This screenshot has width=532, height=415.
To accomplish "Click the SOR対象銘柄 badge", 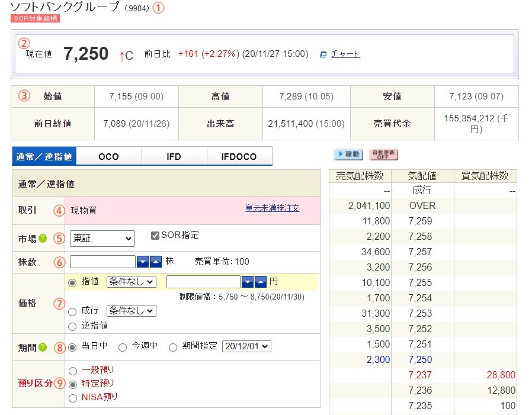I will (36, 18).
